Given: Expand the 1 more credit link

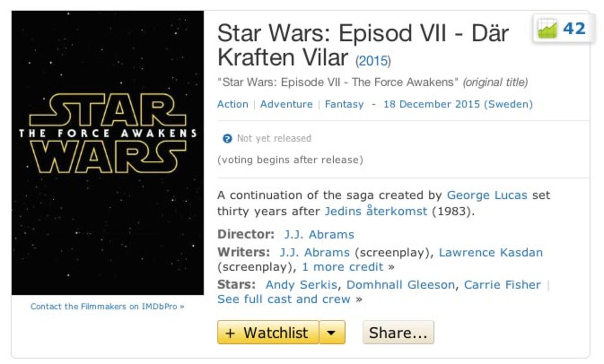Looking at the screenshot, I should tap(342, 267).
